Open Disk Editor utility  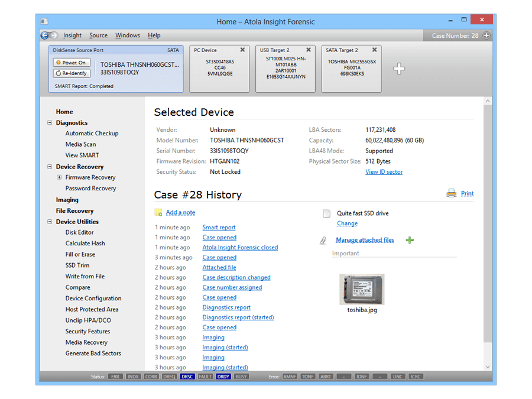click(x=79, y=232)
